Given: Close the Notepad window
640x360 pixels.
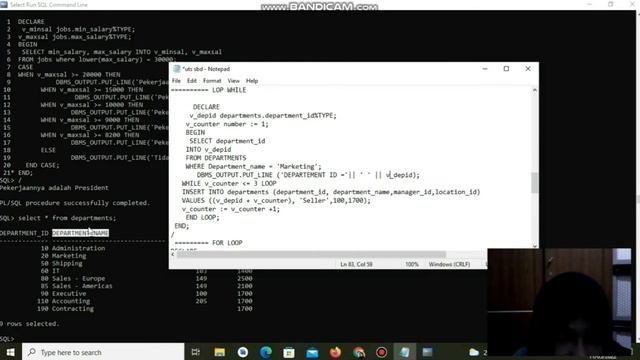Looking at the screenshot, I should [x=528, y=69].
